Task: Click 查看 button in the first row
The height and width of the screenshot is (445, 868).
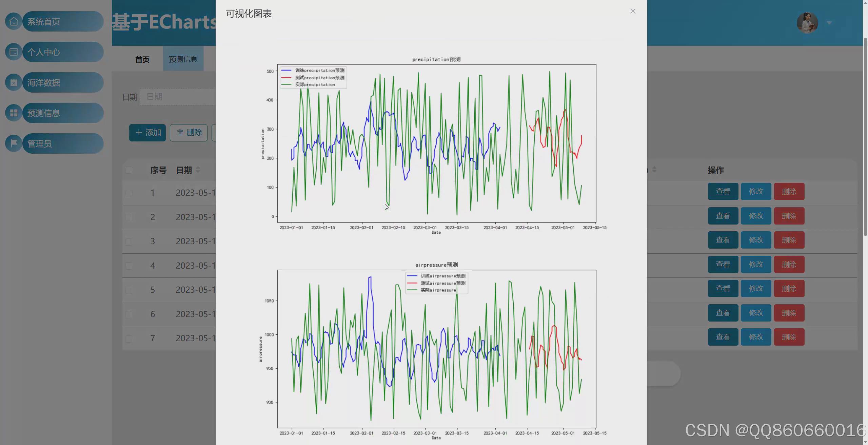Action: coord(723,192)
